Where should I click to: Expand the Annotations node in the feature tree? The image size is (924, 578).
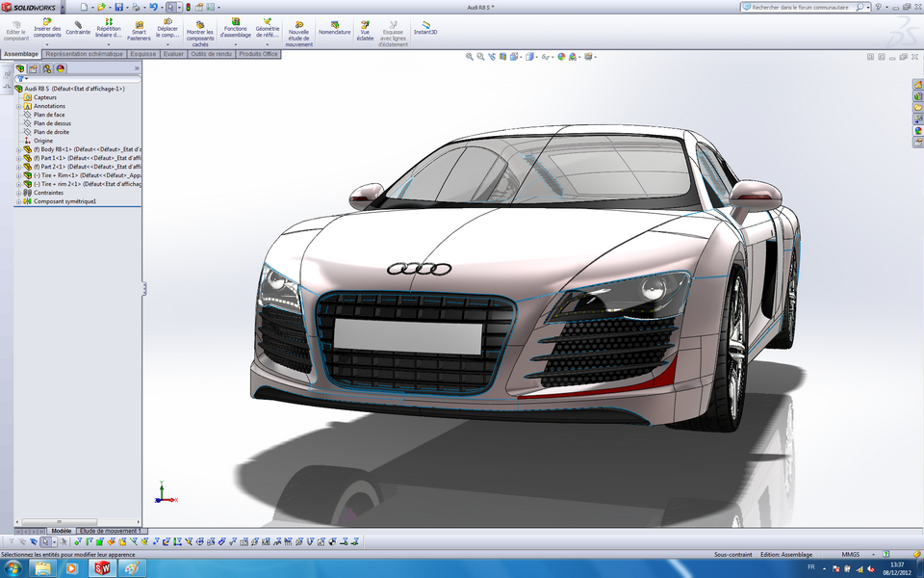coord(17,106)
